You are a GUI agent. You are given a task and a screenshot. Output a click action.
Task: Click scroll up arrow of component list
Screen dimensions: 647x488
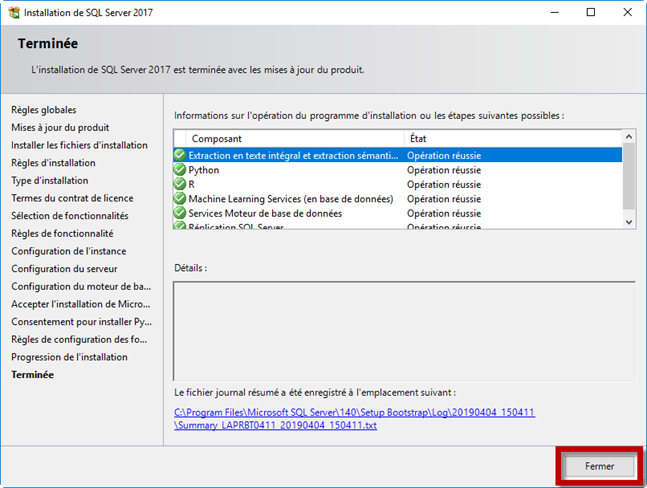point(629,137)
